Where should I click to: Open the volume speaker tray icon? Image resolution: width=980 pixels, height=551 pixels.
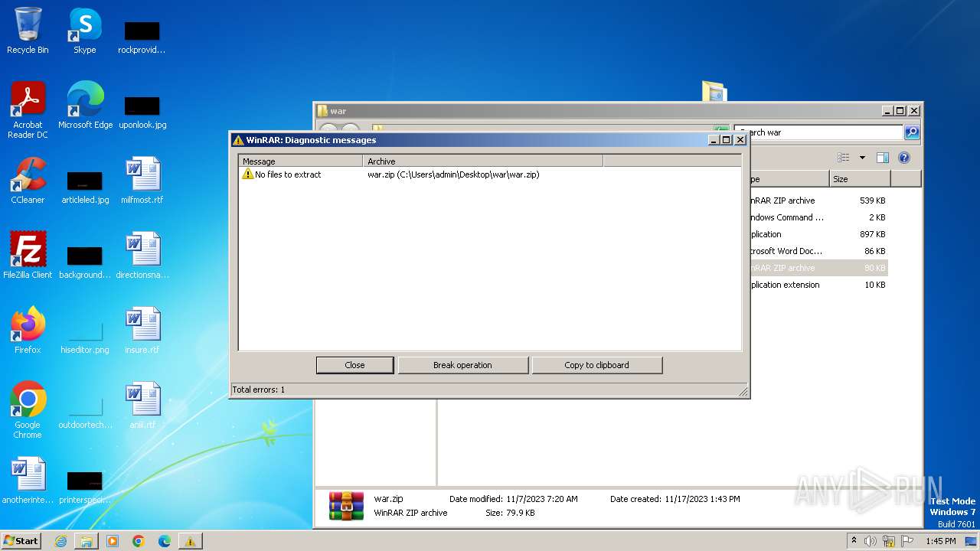point(871,541)
